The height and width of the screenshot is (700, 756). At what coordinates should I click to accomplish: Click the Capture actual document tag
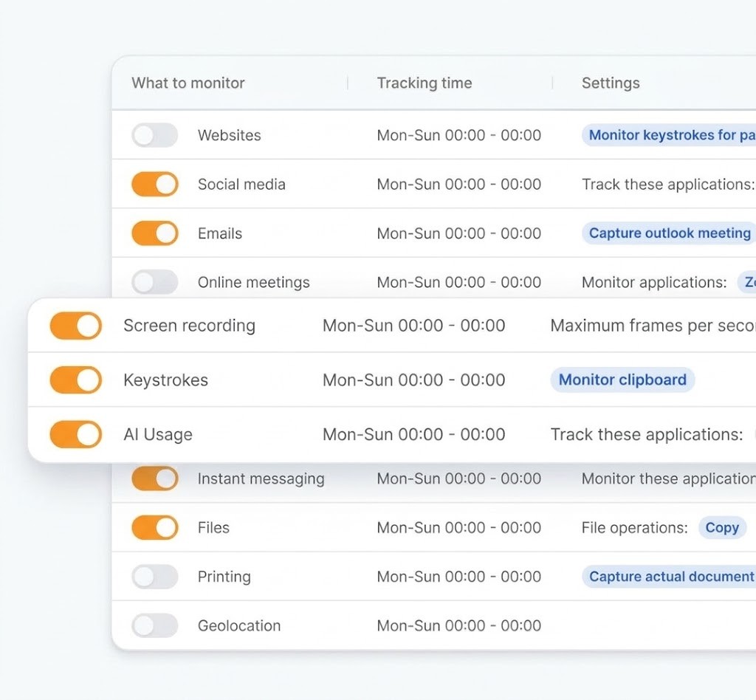(669, 577)
